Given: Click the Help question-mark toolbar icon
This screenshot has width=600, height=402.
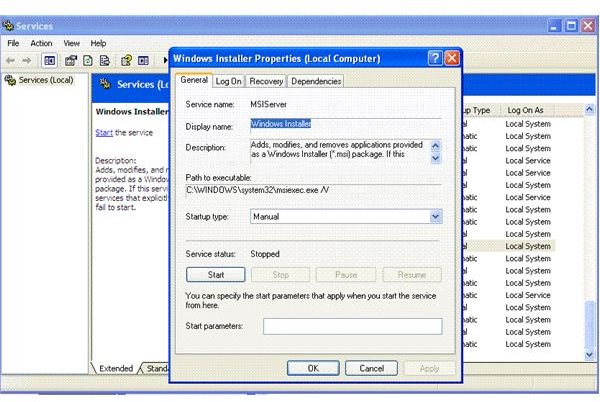Looking at the screenshot, I should [126, 60].
